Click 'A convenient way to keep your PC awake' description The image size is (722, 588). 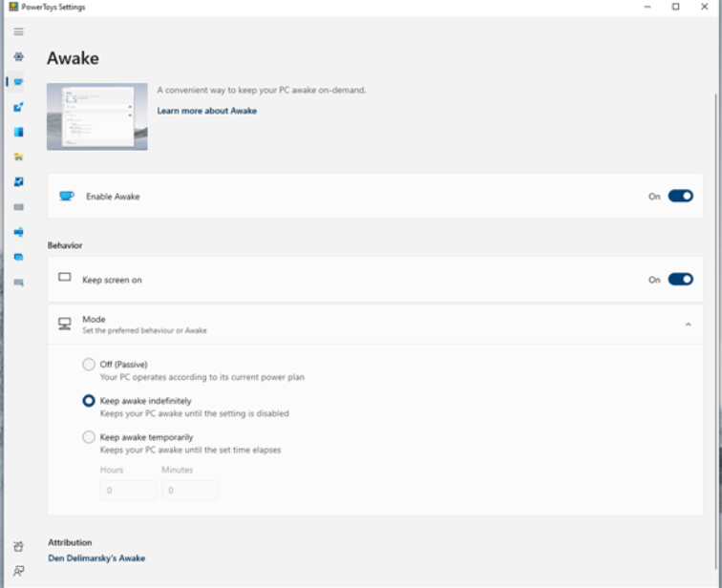point(262,90)
